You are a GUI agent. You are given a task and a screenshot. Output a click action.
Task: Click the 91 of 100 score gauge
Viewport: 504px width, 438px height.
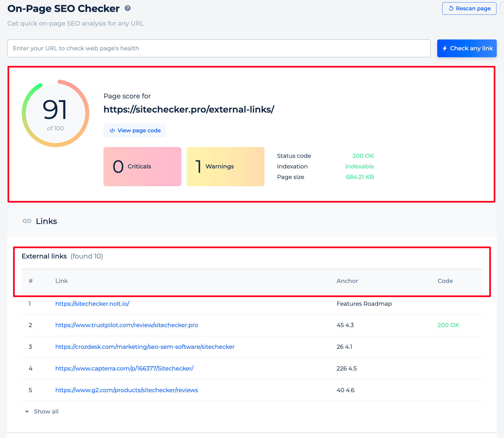[x=55, y=113]
